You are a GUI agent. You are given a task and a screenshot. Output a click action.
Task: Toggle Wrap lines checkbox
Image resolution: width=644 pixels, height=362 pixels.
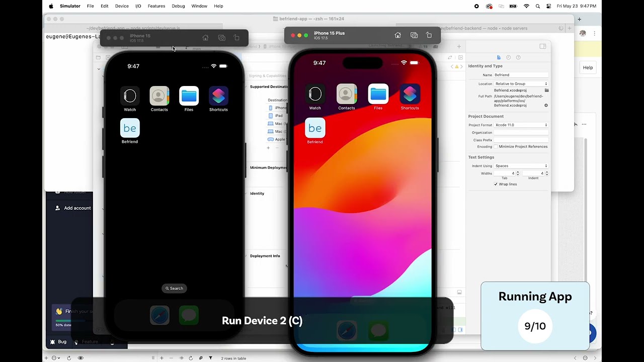tap(496, 184)
